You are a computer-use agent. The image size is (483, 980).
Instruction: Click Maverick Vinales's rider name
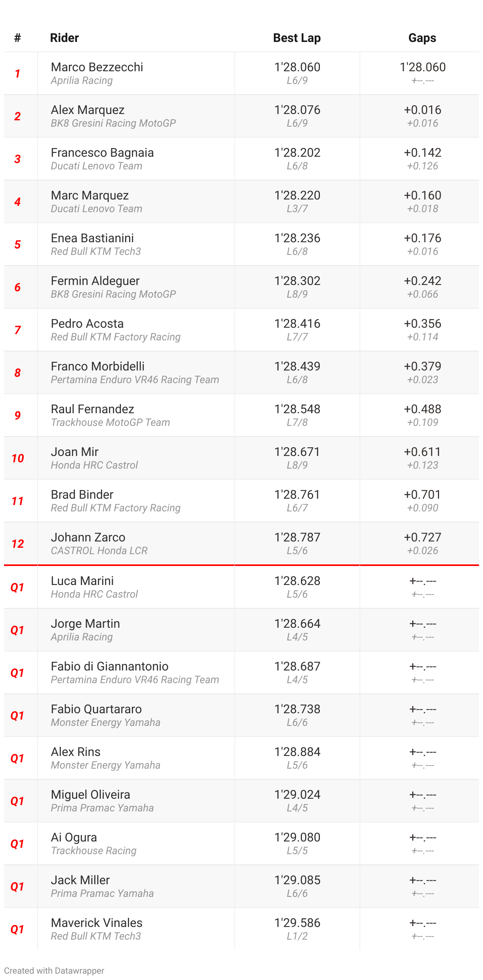pyautogui.click(x=97, y=923)
